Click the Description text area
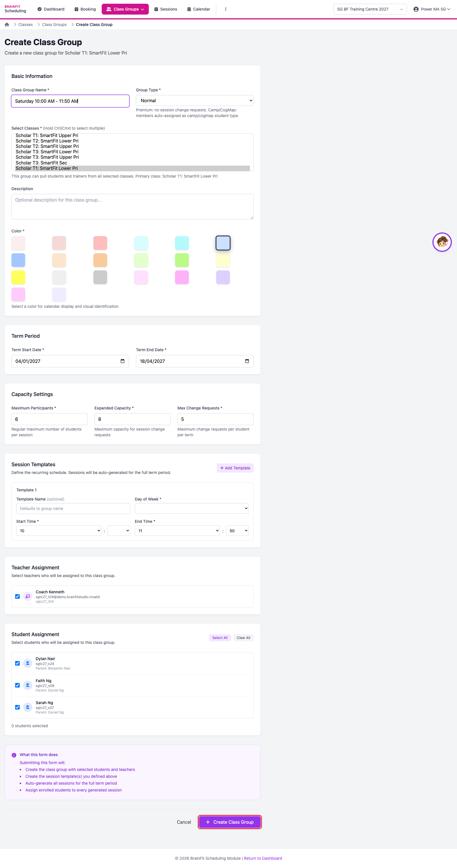 point(133,206)
